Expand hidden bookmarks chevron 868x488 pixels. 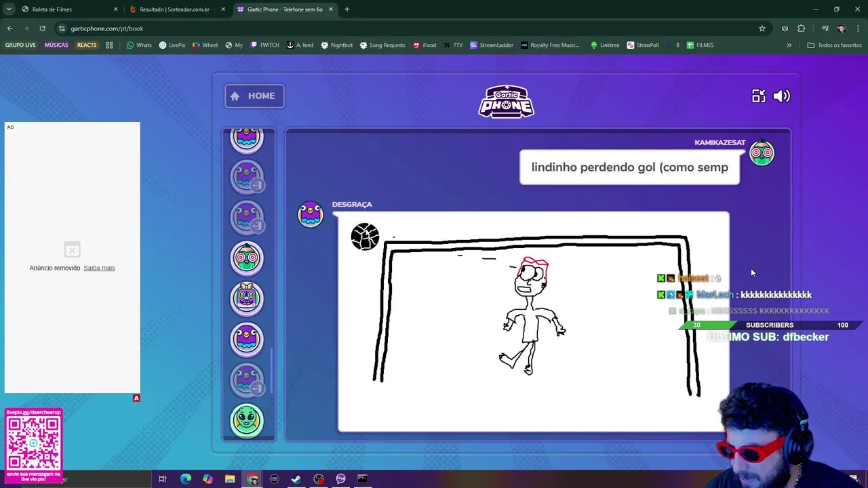pos(789,45)
